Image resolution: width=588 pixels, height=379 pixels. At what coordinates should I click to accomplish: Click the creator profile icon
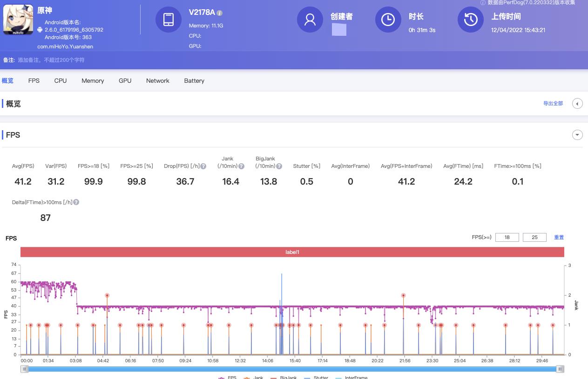(x=310, y=20)
